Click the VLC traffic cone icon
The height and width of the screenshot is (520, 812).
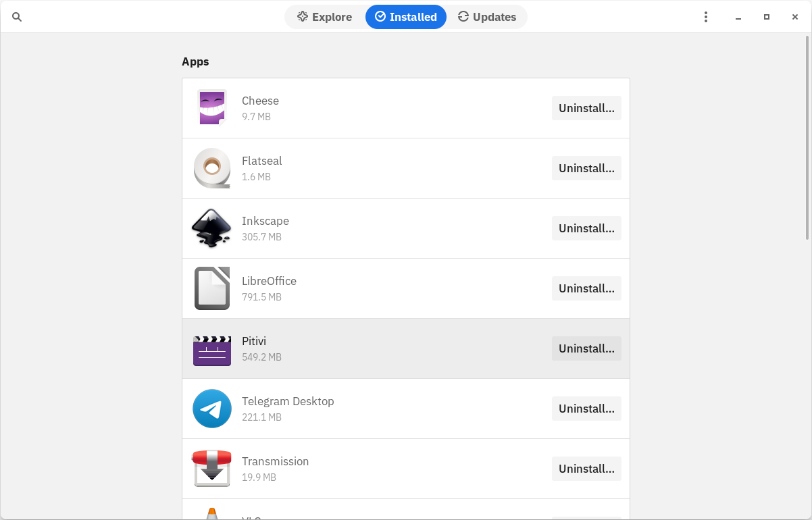point(211,513)
